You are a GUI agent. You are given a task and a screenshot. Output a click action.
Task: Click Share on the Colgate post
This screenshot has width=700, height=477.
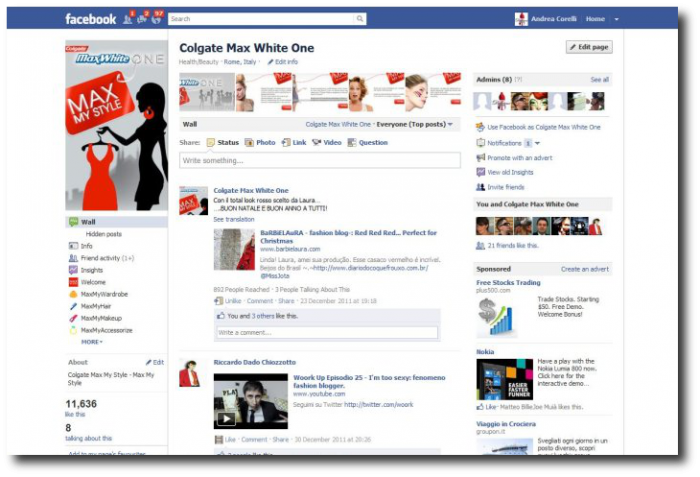[x=286, y=301]
